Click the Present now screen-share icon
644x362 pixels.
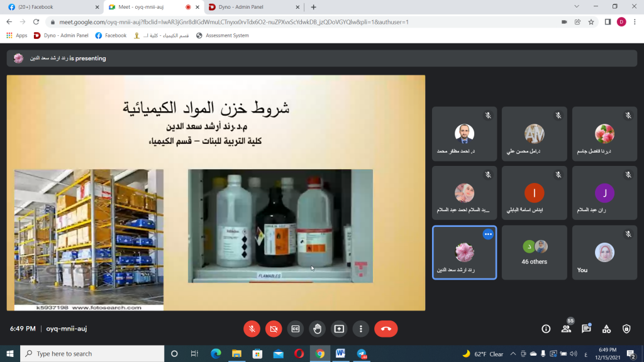[x=339, y=329]
